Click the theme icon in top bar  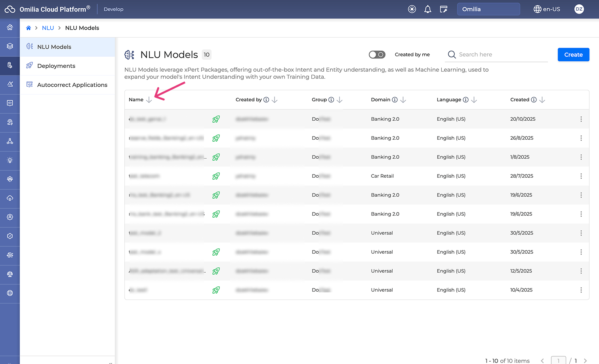412,9
